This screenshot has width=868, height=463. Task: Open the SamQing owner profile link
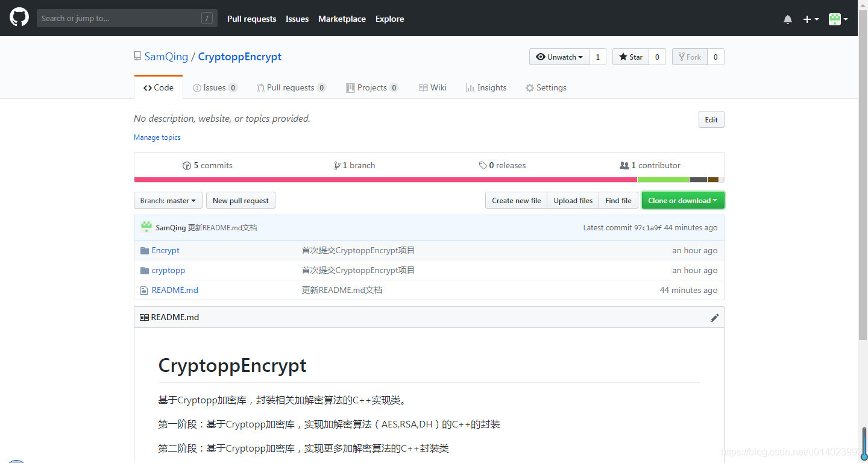[166, 57]
